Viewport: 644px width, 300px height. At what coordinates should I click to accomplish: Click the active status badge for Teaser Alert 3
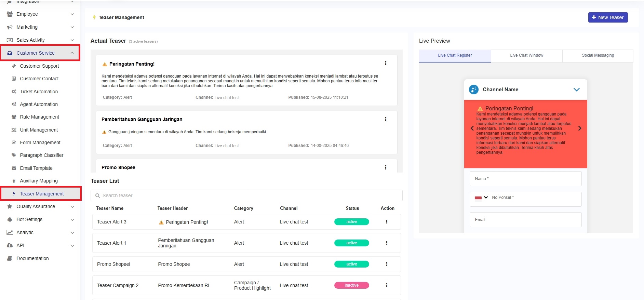(351, 222)
